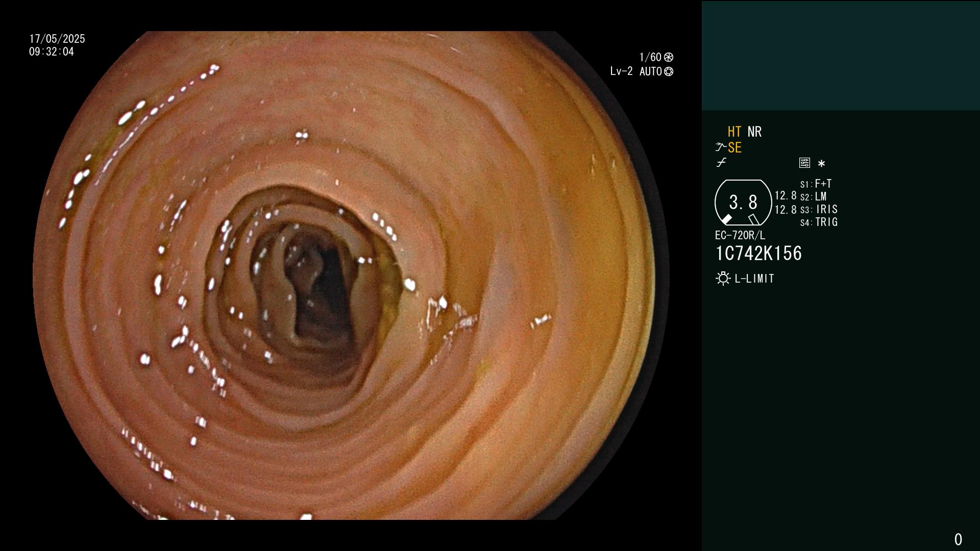
Task: Click the image counter 0 at bottom right
Action: [x=958, y=539]
